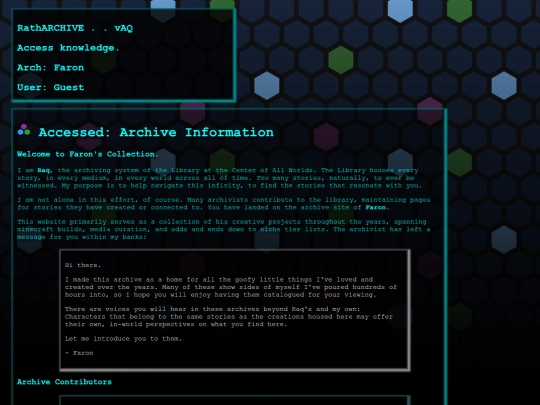Click 'Let me introduce you to them.' line
Screen dimensions: 540x405
123,339
